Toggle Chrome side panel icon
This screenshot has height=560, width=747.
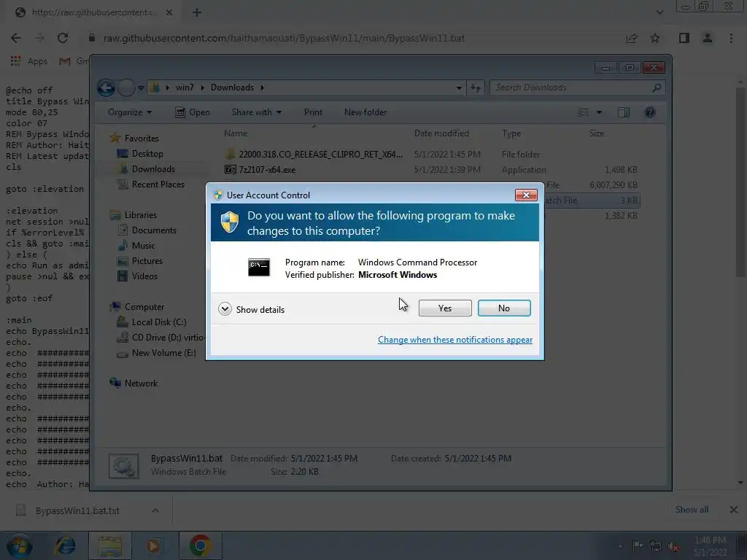click(x=684, y=38)
